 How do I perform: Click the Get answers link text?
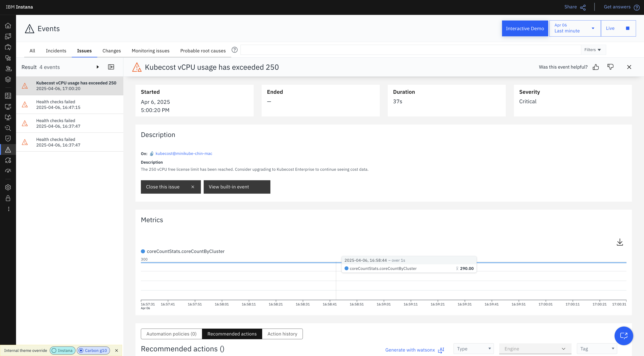(x=617, y=7)
